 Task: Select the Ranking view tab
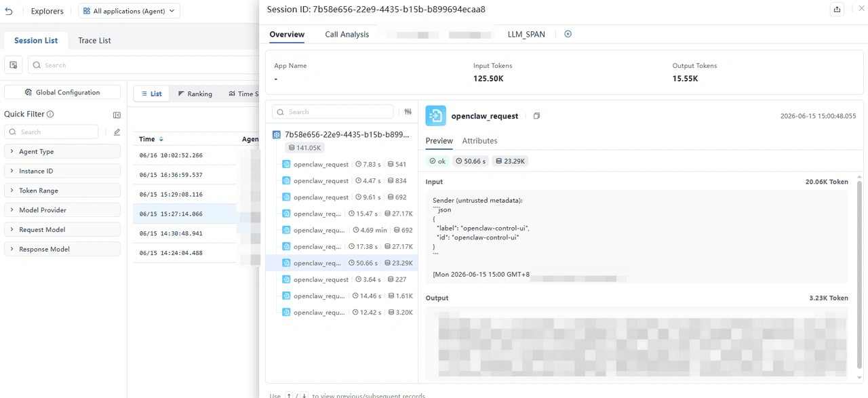pos(195,94)
